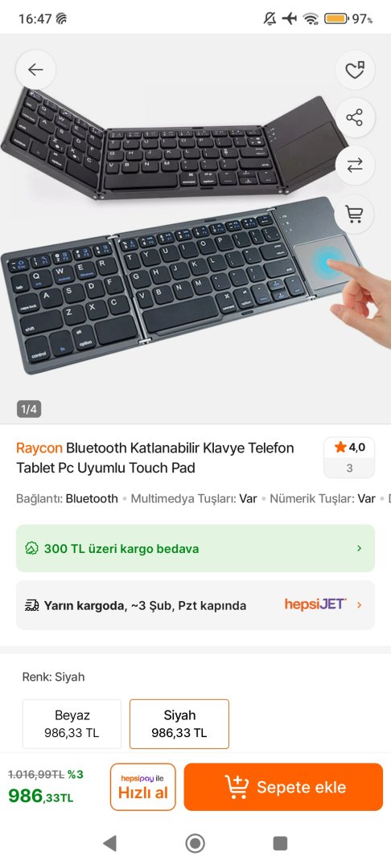This screenshot has height=868, width=391.
Task: Tap the Android home navigation button
Action: coord(195,843)
